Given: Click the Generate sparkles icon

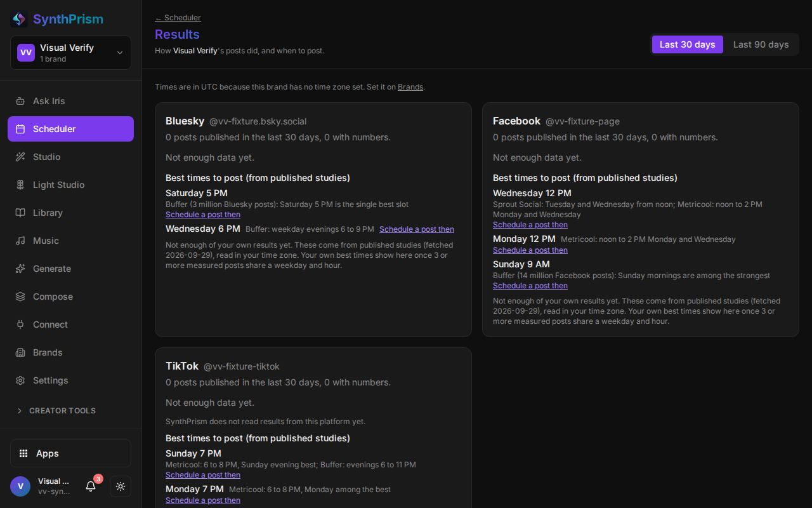Looking at the screenshot, I should [20, 269].
